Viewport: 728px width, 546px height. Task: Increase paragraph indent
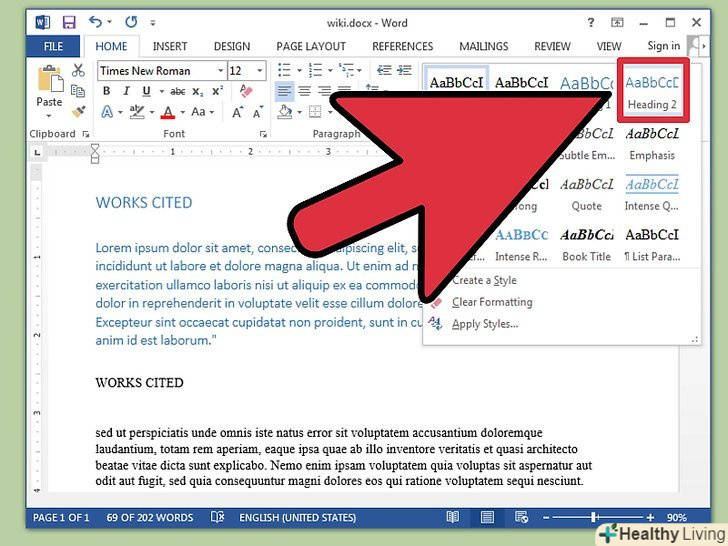point(404,70)
